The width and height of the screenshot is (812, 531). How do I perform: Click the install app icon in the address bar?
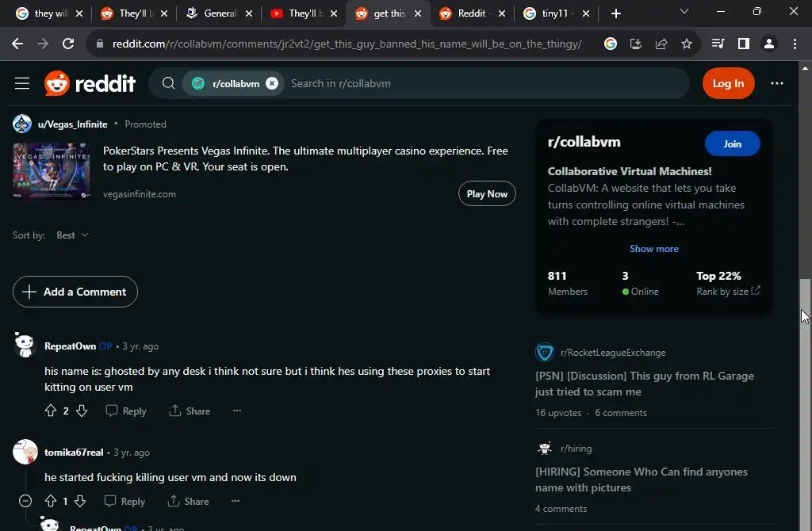tap(636, 44)
